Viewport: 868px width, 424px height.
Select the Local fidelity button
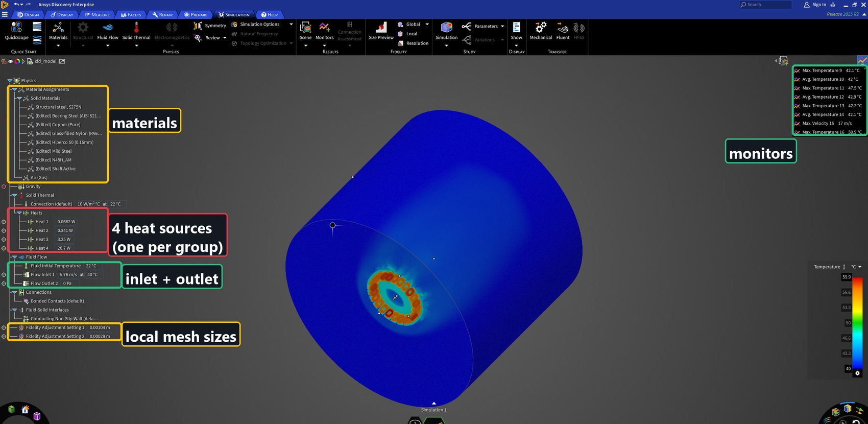pyautogui.click(x=407, y=34)
